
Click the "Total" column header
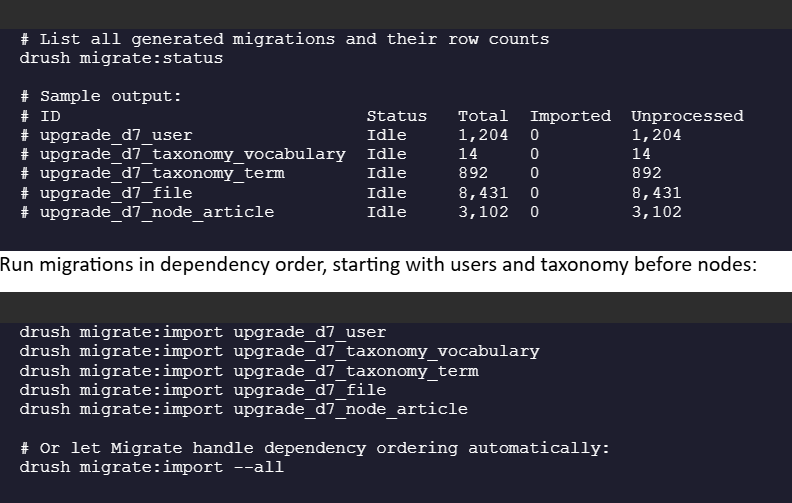tap(483, 116)
